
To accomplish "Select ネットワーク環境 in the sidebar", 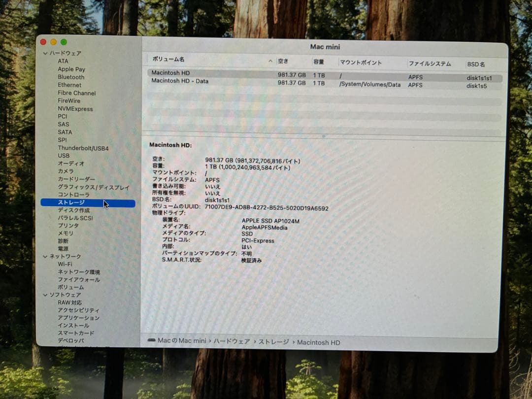I will pyautogui.click(x=79, y=272).
